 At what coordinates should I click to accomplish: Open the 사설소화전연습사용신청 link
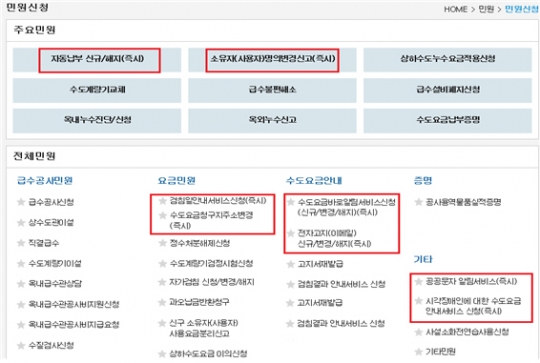[467, 332]
